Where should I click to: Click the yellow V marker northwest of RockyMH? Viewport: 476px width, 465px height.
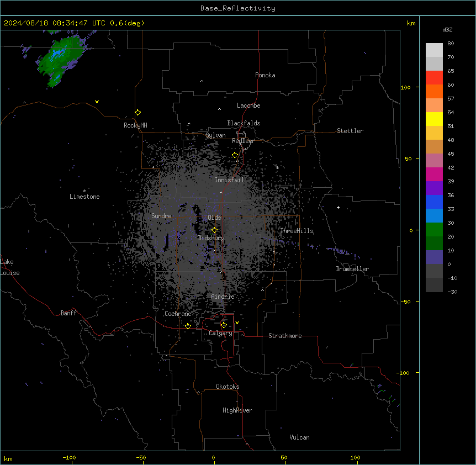coord(97,102)
